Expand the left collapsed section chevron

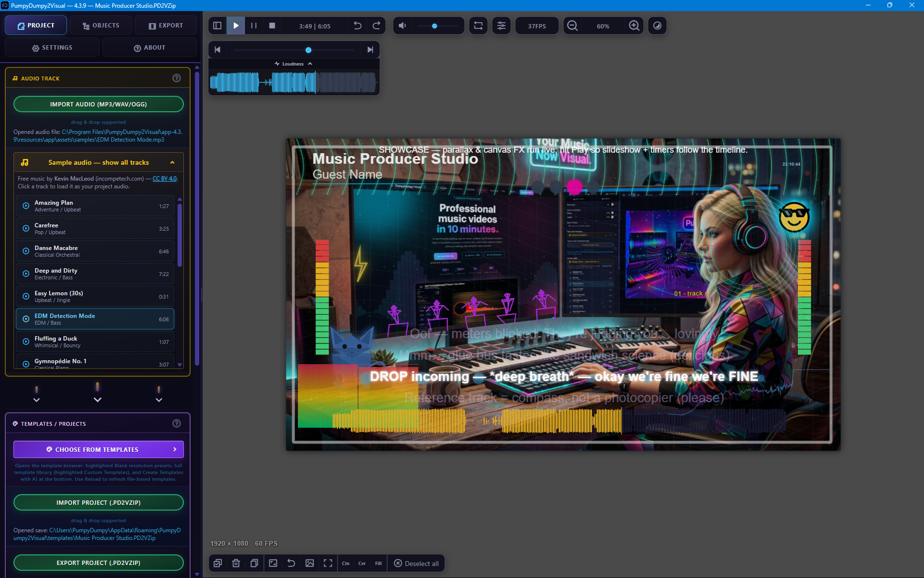point(37,400)
